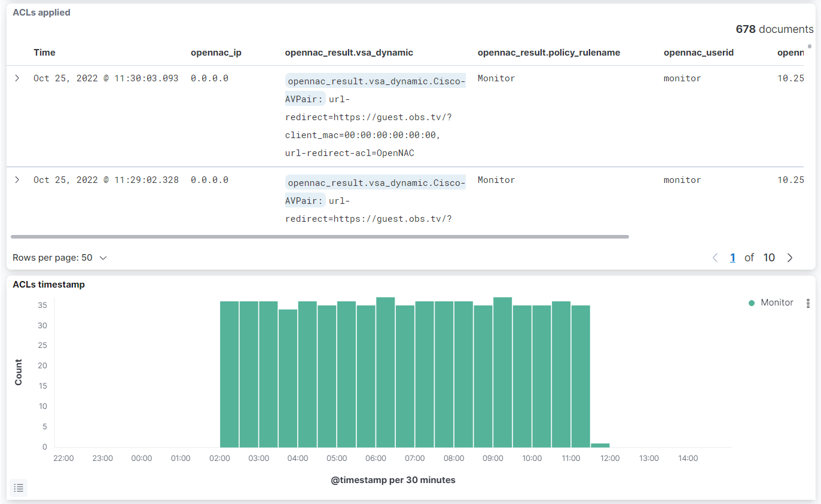821x504 pixels.
Task: Jump to last page 10
Action: pyautogui.click(x=769, y=258)
